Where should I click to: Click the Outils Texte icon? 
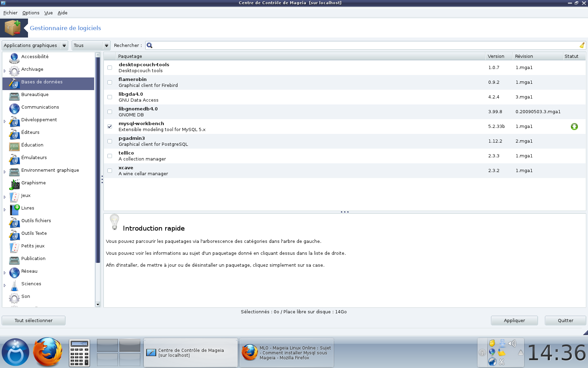click(14, 235)
